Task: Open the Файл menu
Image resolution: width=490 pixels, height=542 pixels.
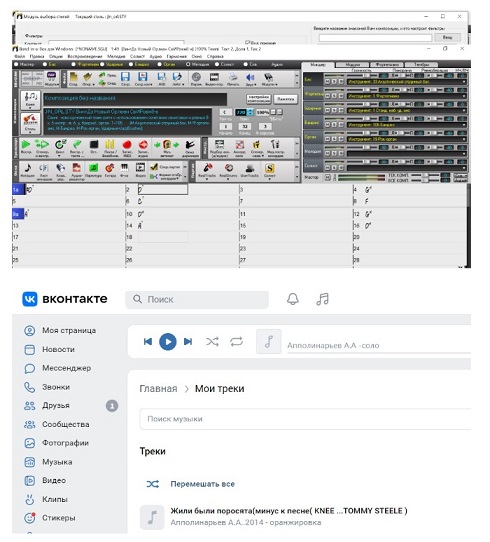Action: coord(19,56)
